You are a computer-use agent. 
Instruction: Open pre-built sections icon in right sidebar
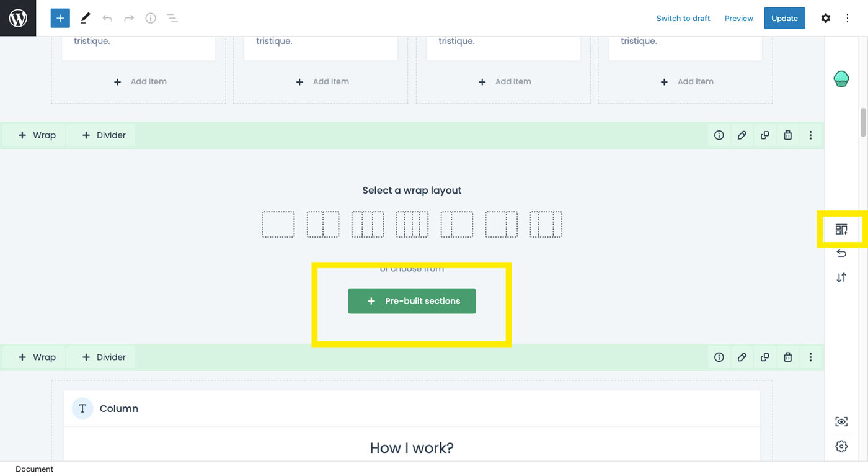click(841, 230)
